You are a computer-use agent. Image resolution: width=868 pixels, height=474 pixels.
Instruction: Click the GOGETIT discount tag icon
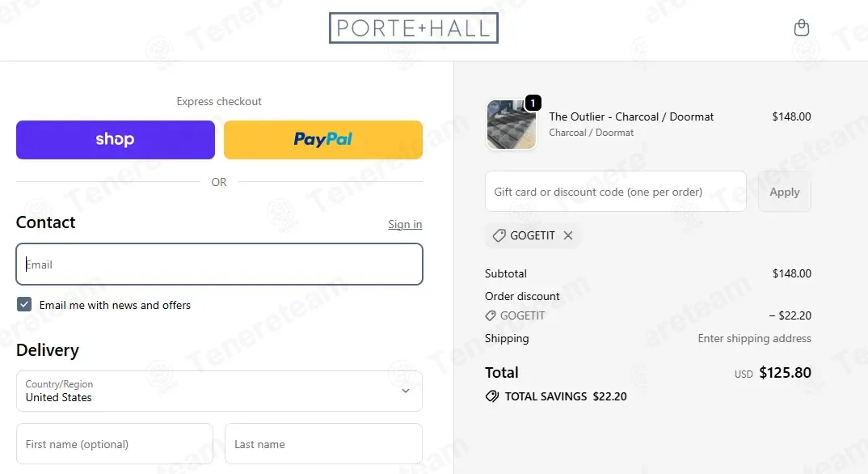point(499,235)
